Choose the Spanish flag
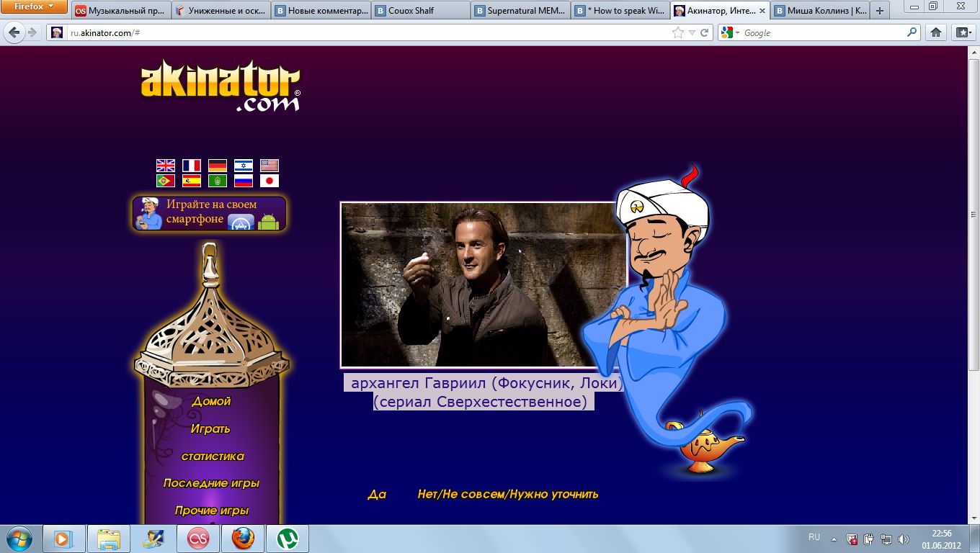980x553 pixels. point(192,181)
